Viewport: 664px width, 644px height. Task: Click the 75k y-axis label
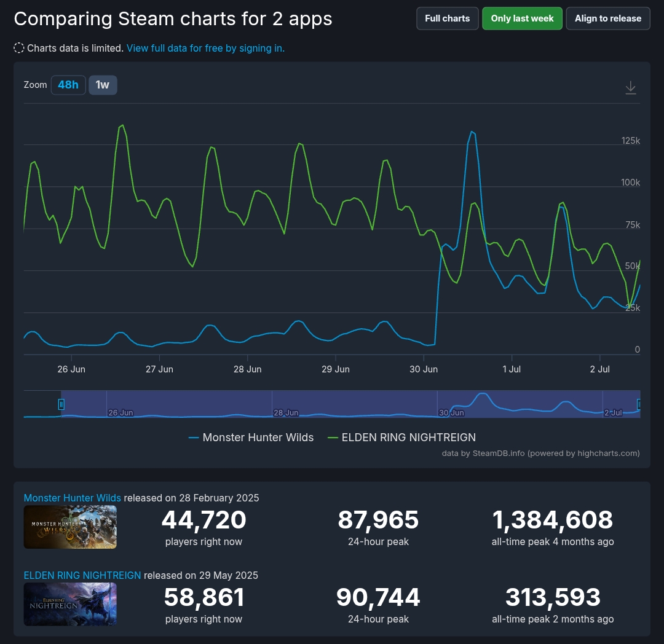(633, 225)
